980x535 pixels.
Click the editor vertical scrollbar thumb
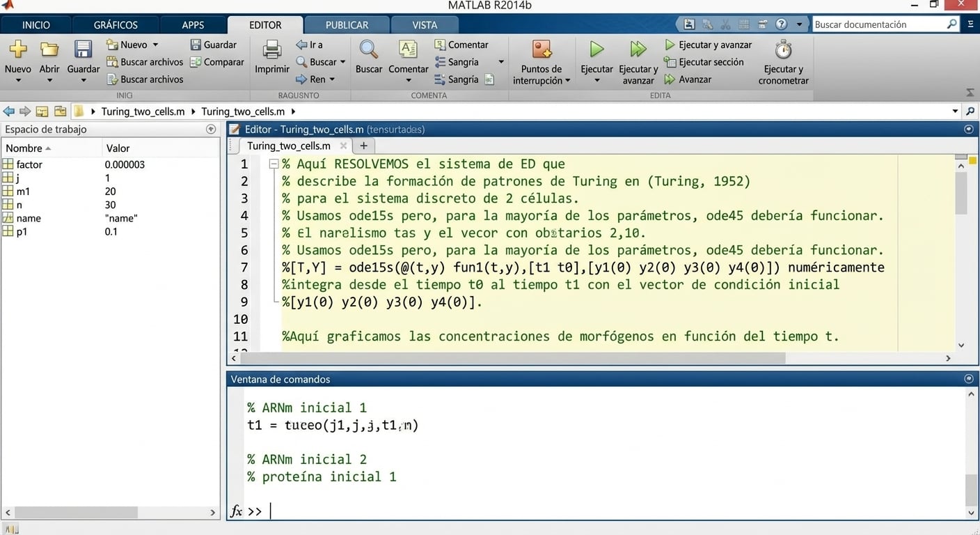961,194
